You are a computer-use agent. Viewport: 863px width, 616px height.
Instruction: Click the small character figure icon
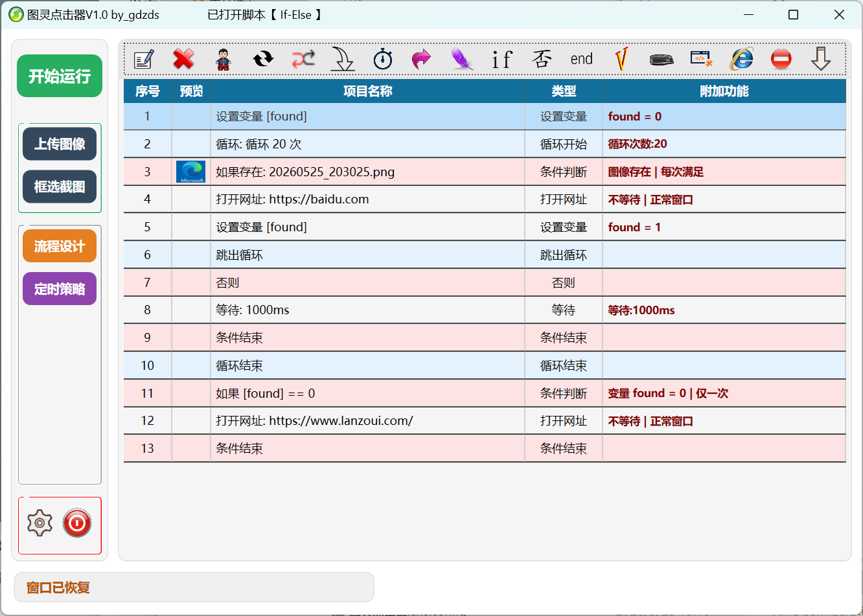pyautogui.click(x=224, y=60)
